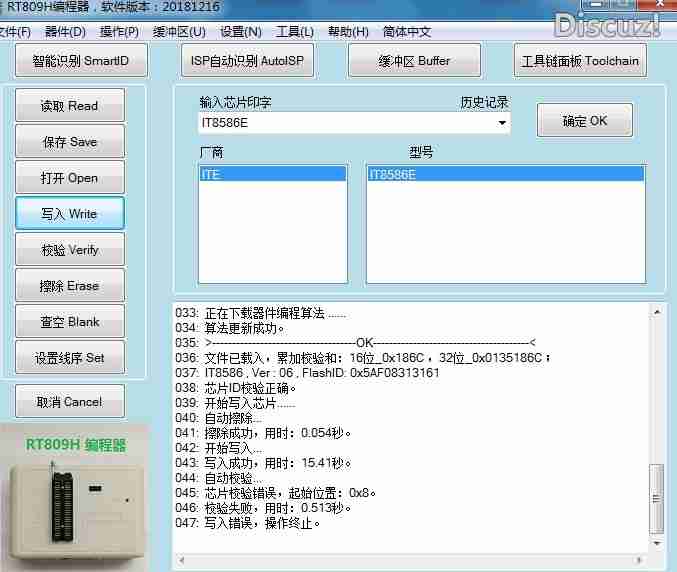This screenshot has width=677, height=572.
Task: Click the RT809H 编程器 green label
Action: click(76, 444)
